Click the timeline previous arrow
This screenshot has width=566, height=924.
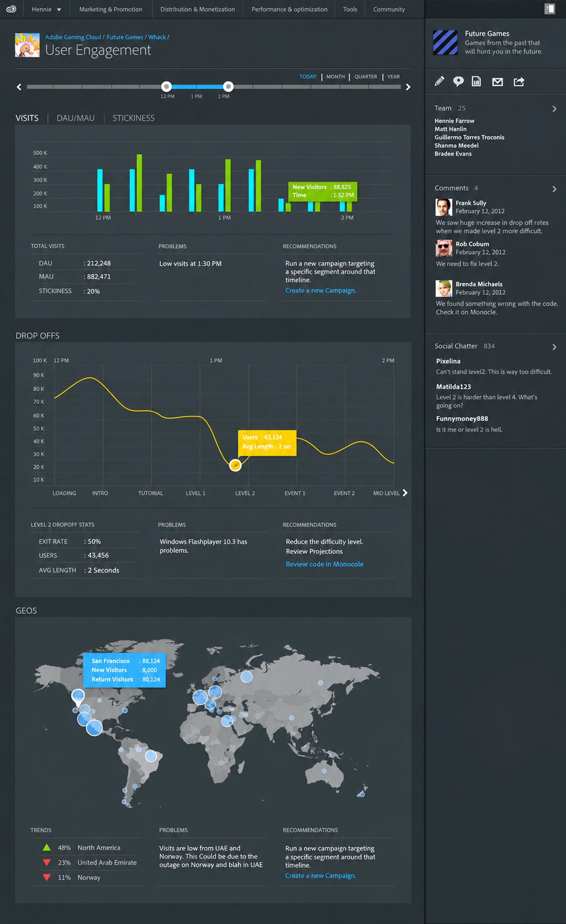[x=19, y=87]
